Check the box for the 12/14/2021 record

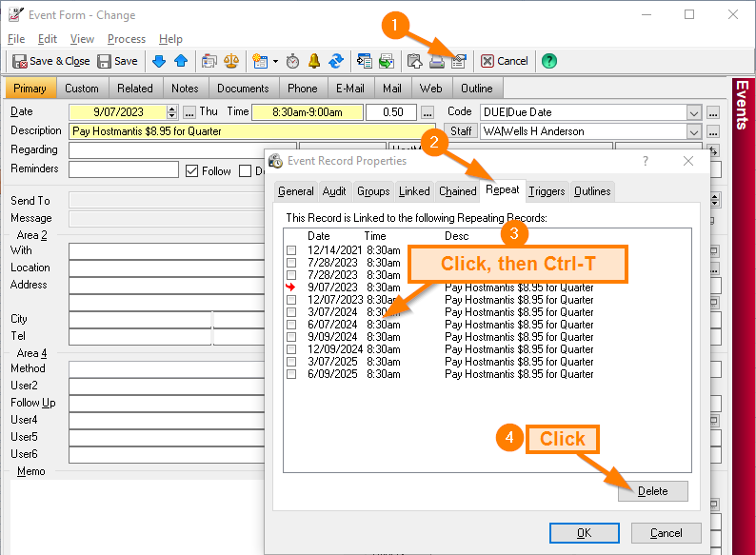(291, 250)
